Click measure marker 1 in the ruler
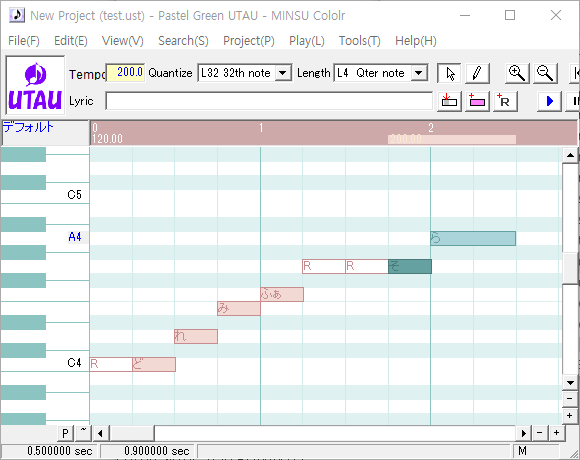 point(261,128)
